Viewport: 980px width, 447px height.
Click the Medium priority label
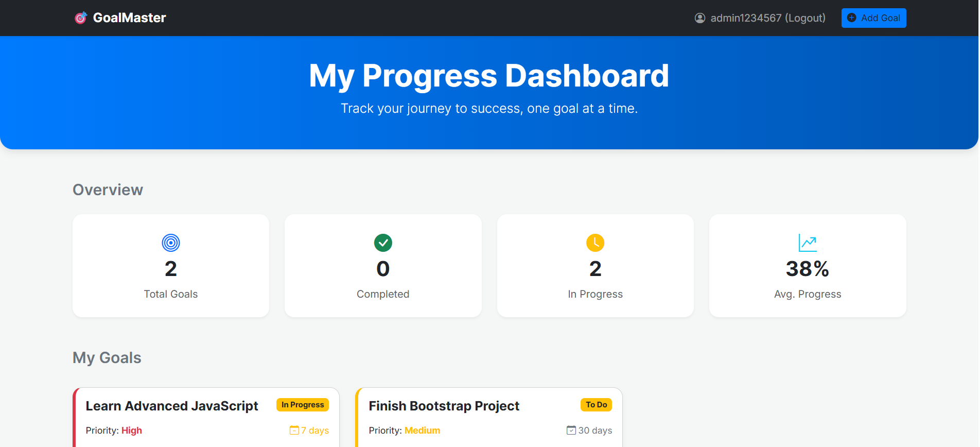[x=422, y=431]
